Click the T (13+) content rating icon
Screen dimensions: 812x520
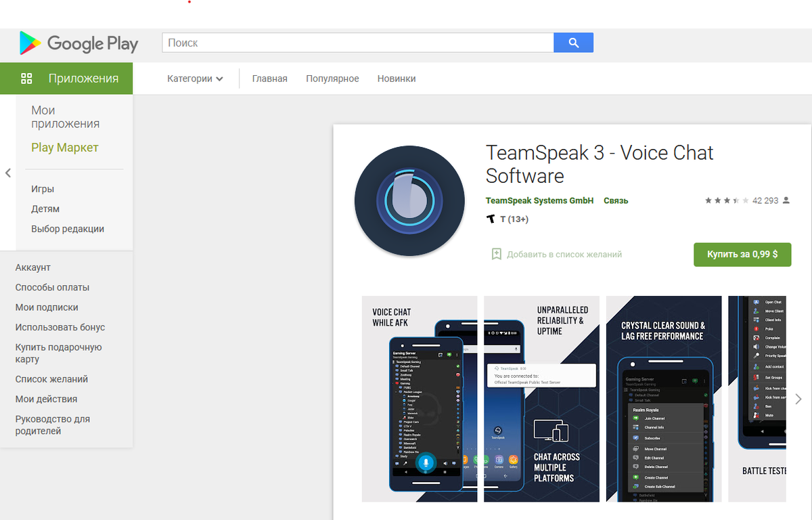491,219
